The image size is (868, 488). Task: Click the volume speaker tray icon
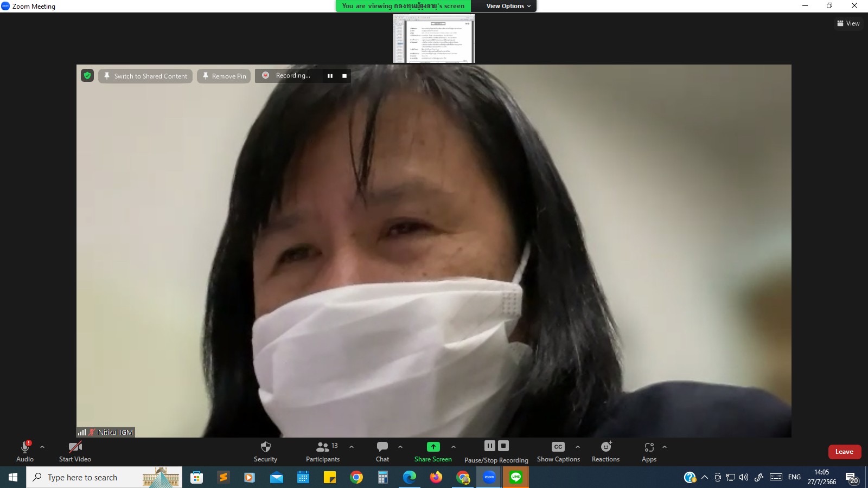744,477
